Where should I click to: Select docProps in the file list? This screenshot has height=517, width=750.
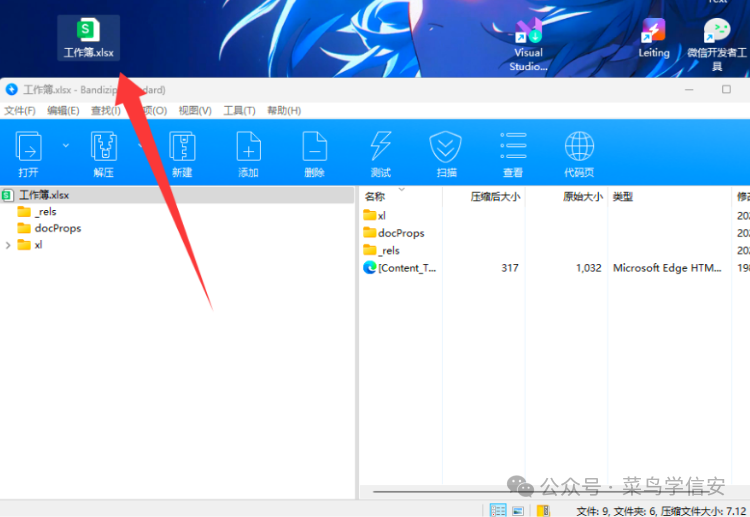pos(394,233)
